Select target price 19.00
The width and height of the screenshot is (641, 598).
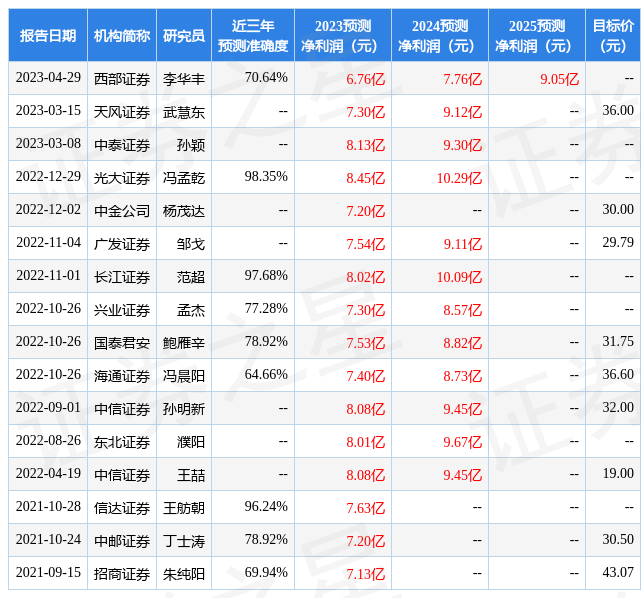(618, 473)
